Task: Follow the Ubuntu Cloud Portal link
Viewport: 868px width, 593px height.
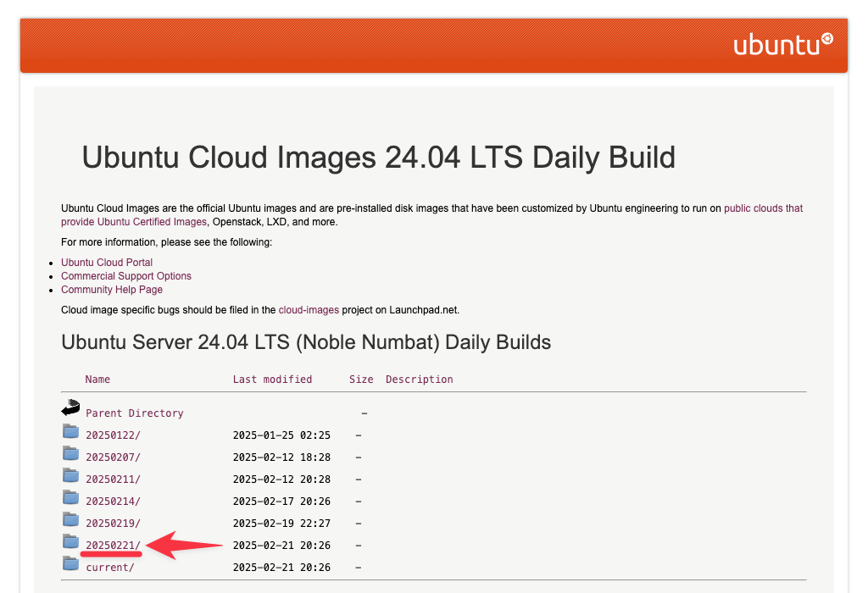Action: pos(107,263)
